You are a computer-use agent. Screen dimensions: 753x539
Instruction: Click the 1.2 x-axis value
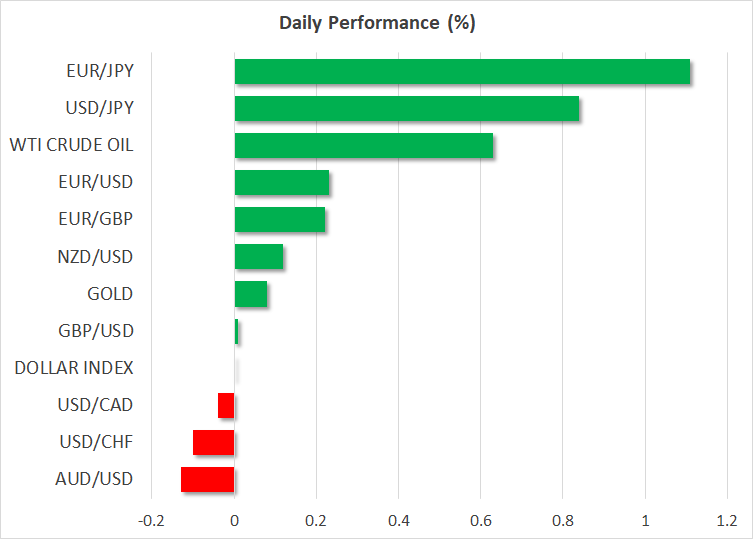click(726, 521)
